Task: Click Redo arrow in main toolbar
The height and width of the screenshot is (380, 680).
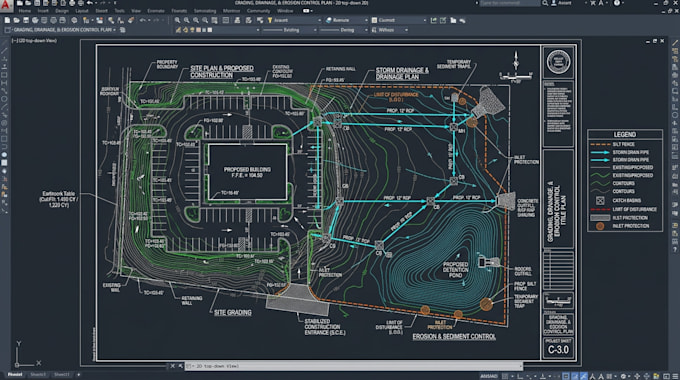Action: 156,20
